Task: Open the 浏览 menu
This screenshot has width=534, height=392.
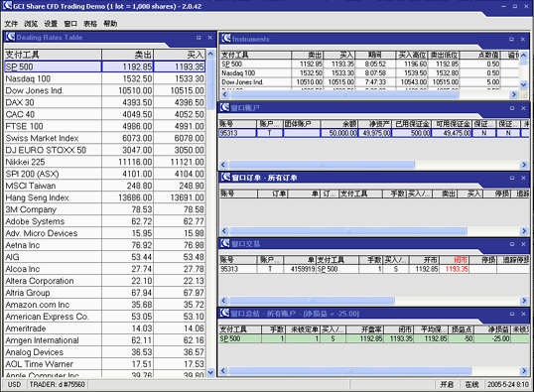Action: pyautogui.click(x=31, y=24)
